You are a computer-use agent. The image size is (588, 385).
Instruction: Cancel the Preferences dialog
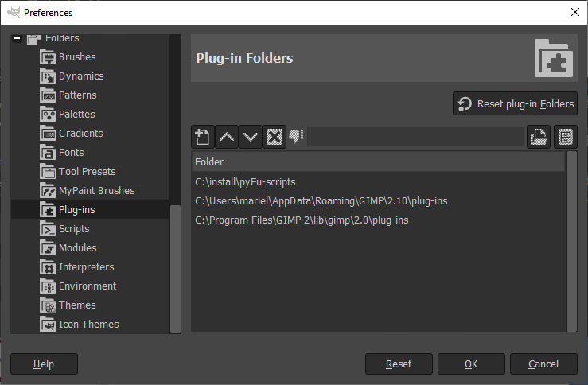(543, 364)
